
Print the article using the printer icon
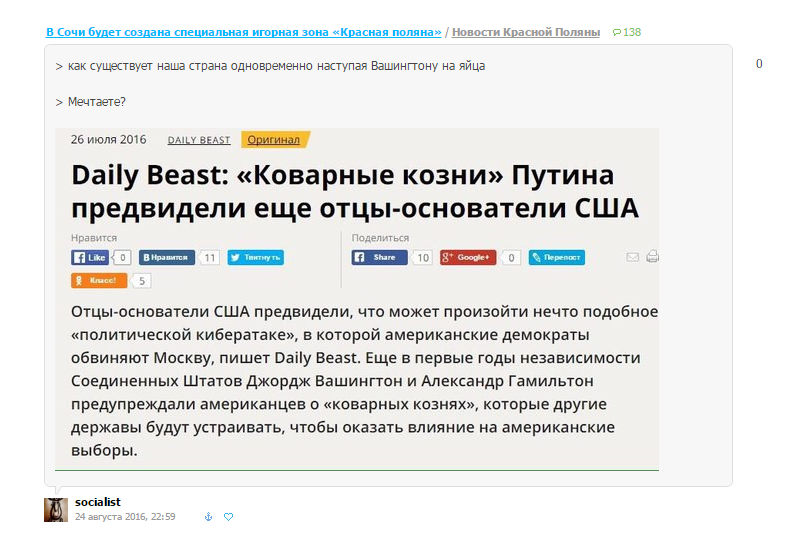tap(652, 257)
